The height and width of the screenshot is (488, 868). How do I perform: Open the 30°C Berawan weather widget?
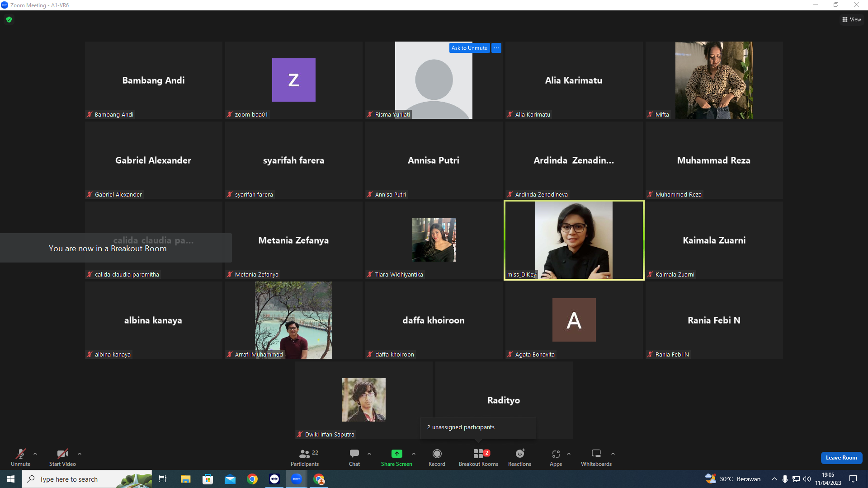click(733, 479)
